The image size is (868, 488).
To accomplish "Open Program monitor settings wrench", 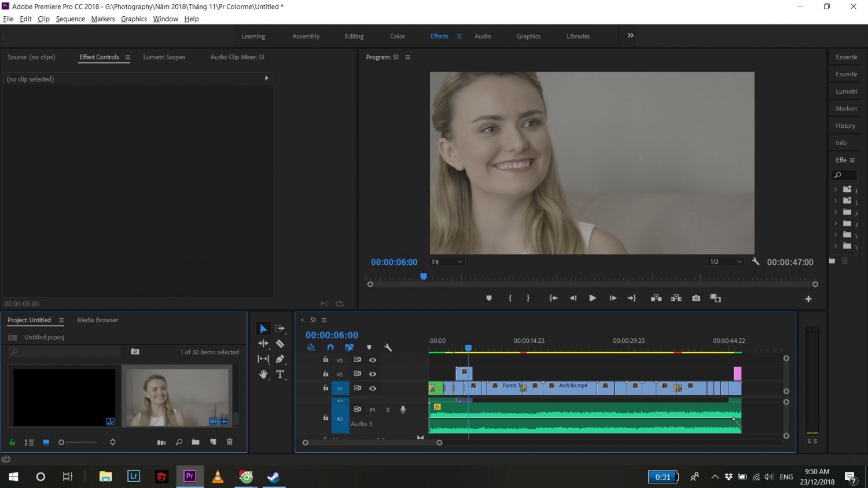I will [755, 261].
